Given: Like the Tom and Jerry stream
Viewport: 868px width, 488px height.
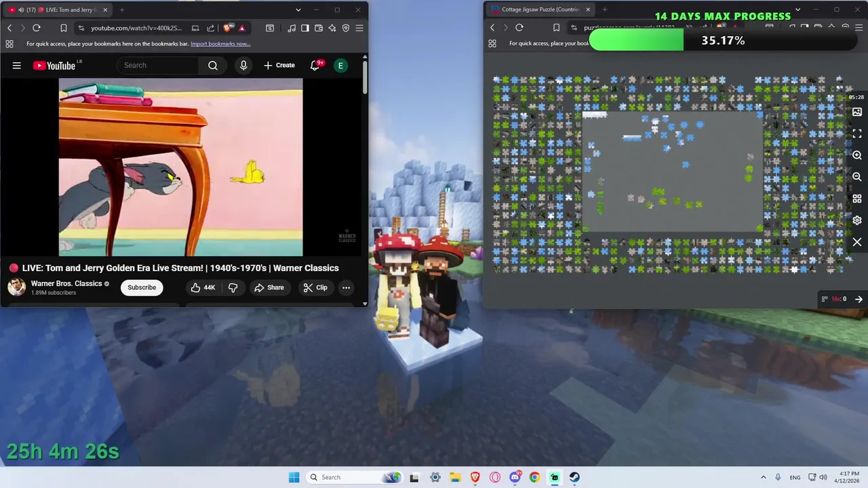Looking at the screenshot, I should (203, 287).
